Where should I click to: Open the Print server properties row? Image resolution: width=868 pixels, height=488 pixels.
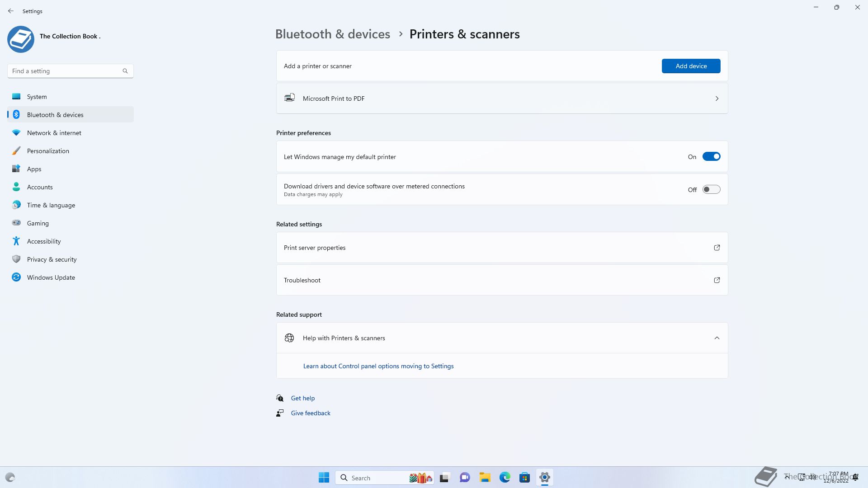[502, 248]
